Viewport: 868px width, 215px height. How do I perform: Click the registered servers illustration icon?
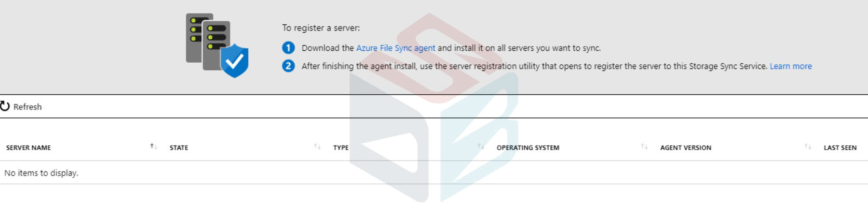(216, 46)
